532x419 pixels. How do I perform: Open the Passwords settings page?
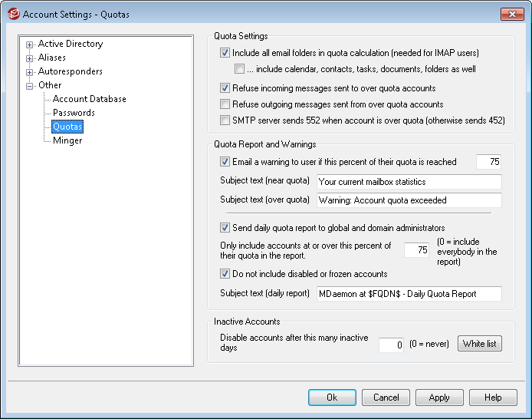coord(74,113)
